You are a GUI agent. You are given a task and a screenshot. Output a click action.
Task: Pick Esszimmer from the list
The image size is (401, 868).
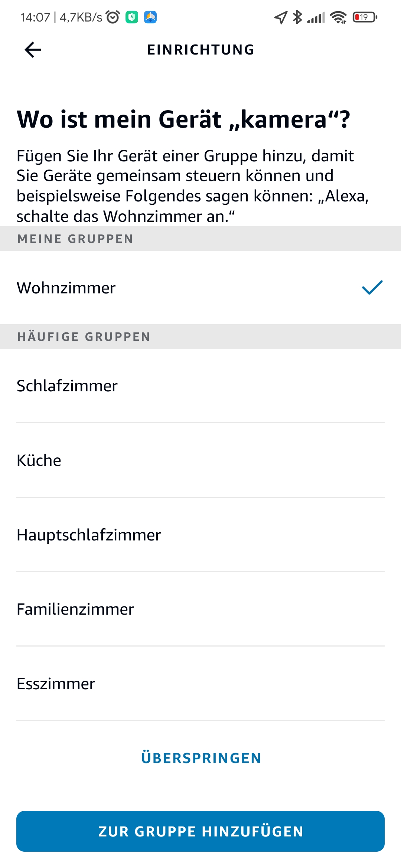click(x=56, y=684)
